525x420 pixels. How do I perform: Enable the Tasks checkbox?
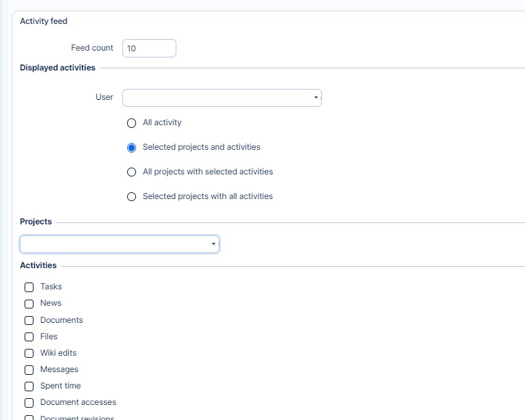[x=29, y=287]
